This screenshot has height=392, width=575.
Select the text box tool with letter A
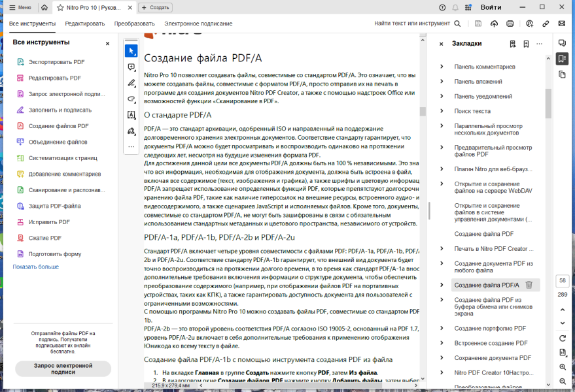coord(131,115)
